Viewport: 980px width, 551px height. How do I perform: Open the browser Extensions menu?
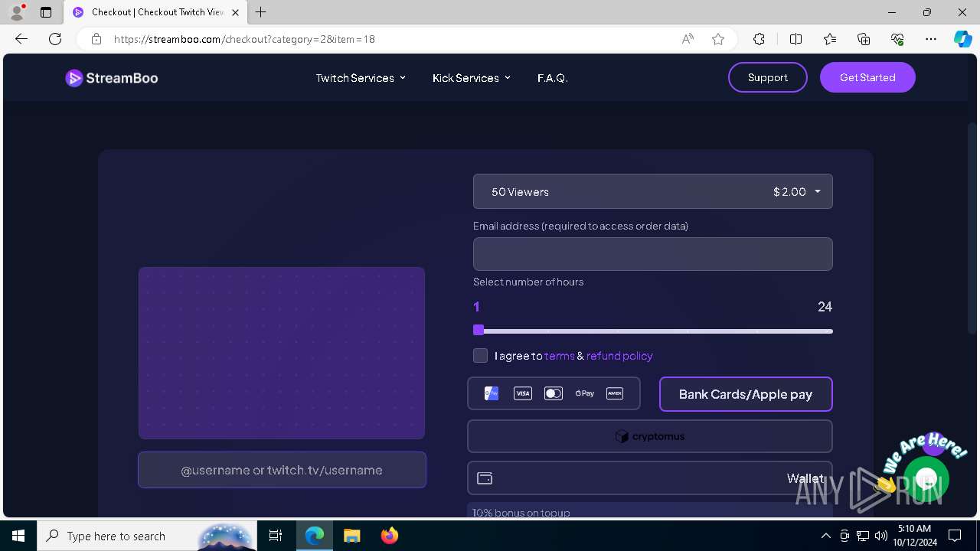(759, 39)
